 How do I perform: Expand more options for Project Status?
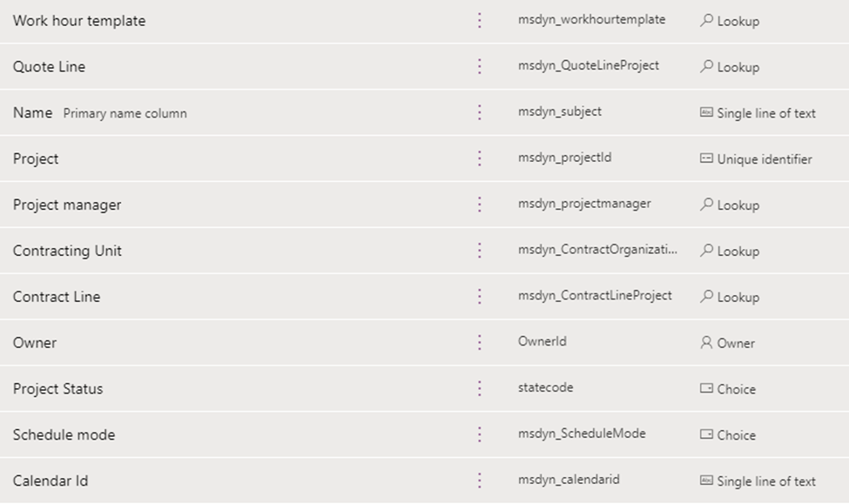[480, 388]
